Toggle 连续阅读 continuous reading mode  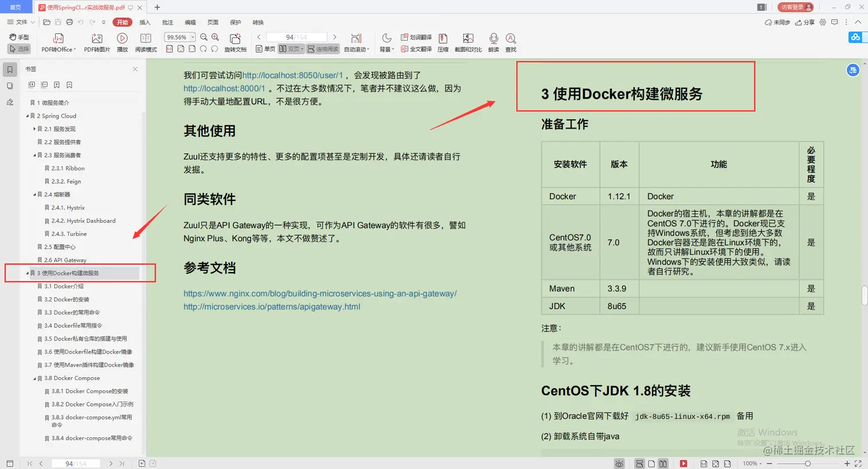click(322, 49)
